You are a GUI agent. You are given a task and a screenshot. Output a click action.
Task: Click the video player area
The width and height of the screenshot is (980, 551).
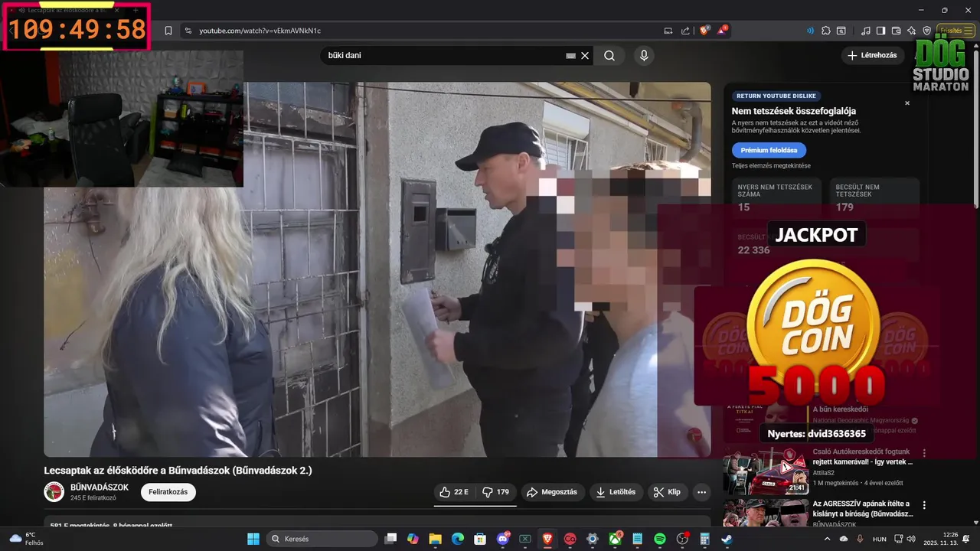[x=377, y=269]
